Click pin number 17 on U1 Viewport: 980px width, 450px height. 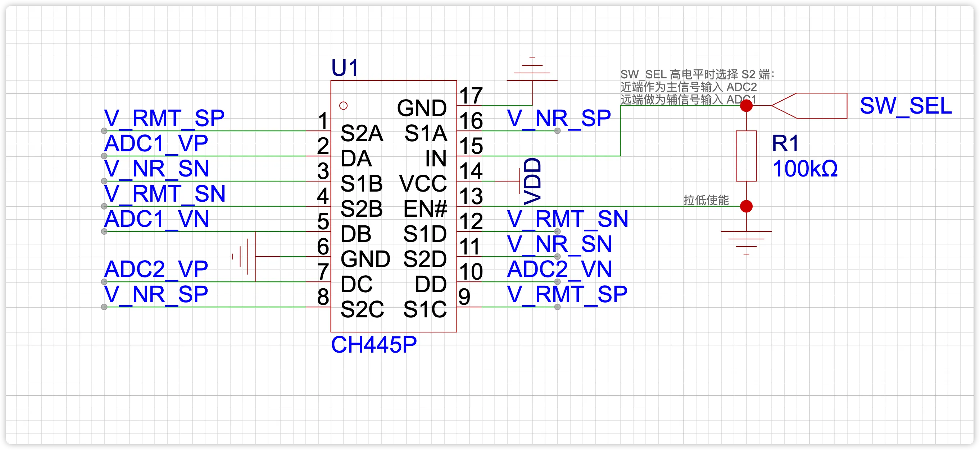coord(471,95)
